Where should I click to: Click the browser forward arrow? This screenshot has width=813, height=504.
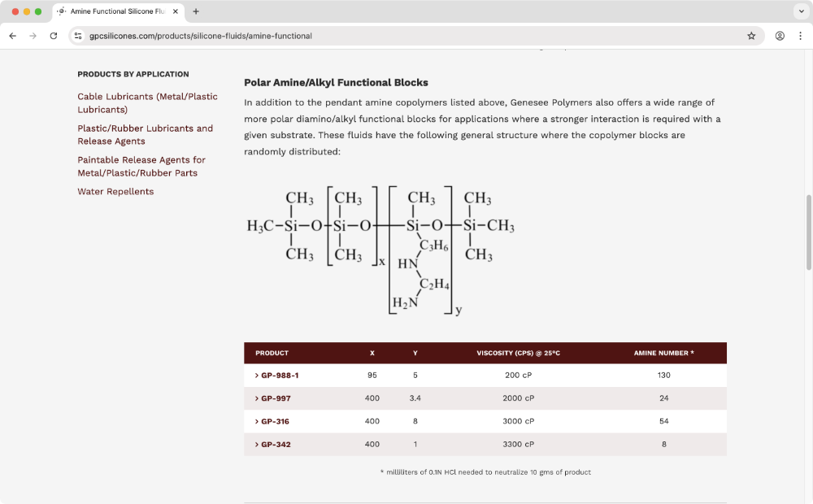[x=33, y=36]
